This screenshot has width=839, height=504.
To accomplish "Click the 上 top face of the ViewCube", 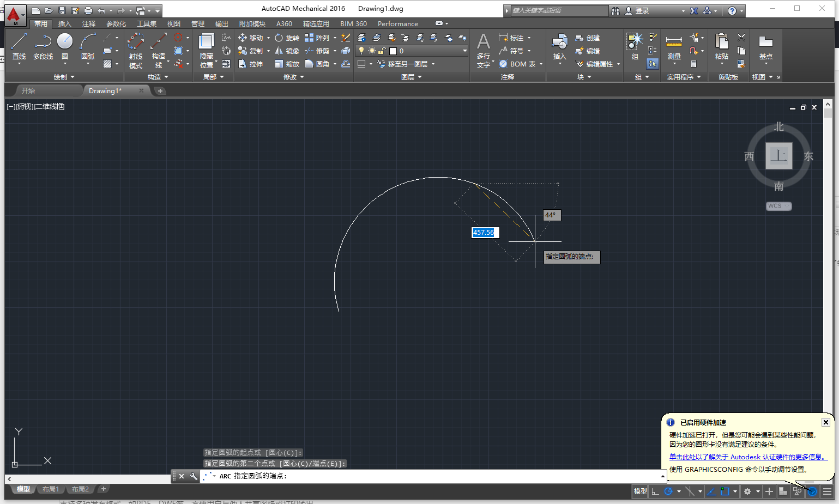I will click(x=778, y=155).
